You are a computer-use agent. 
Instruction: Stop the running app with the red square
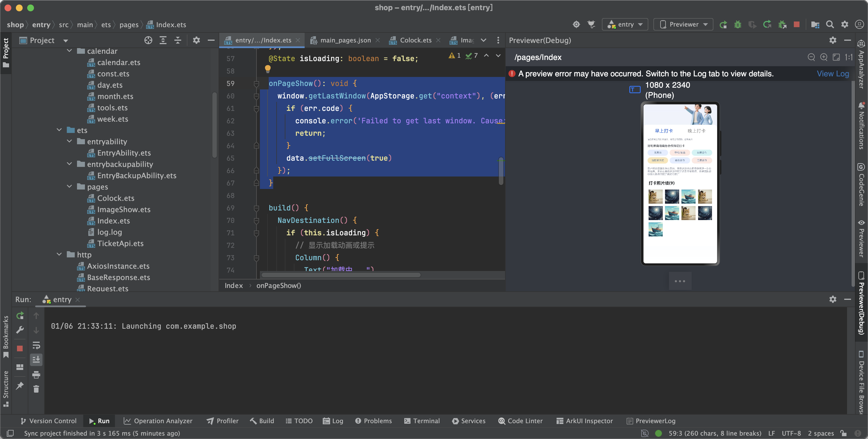click(x=797, y=24)
